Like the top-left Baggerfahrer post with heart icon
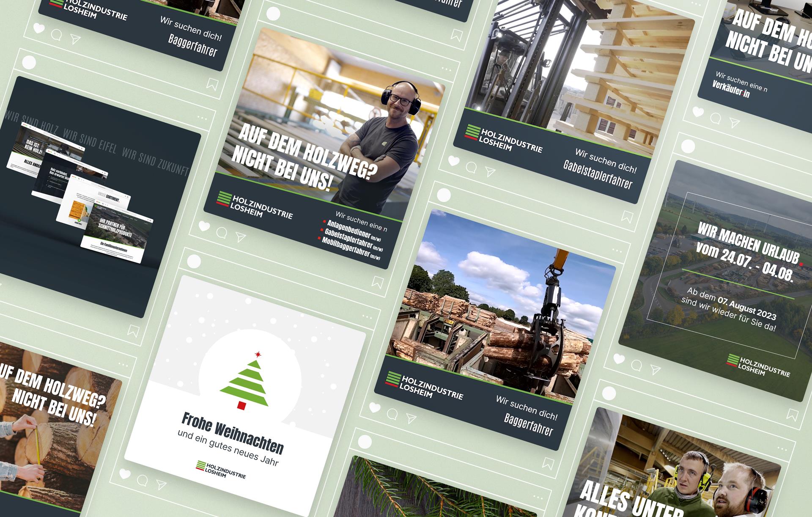 pyautogui.click(x=39, y=28)
